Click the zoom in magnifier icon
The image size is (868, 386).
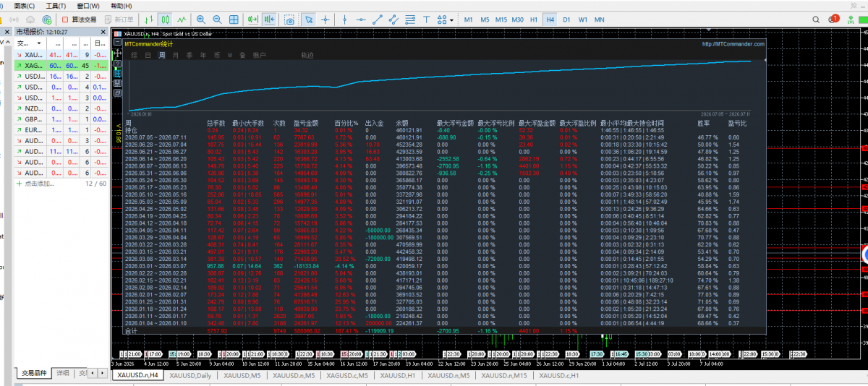[200, 20]
